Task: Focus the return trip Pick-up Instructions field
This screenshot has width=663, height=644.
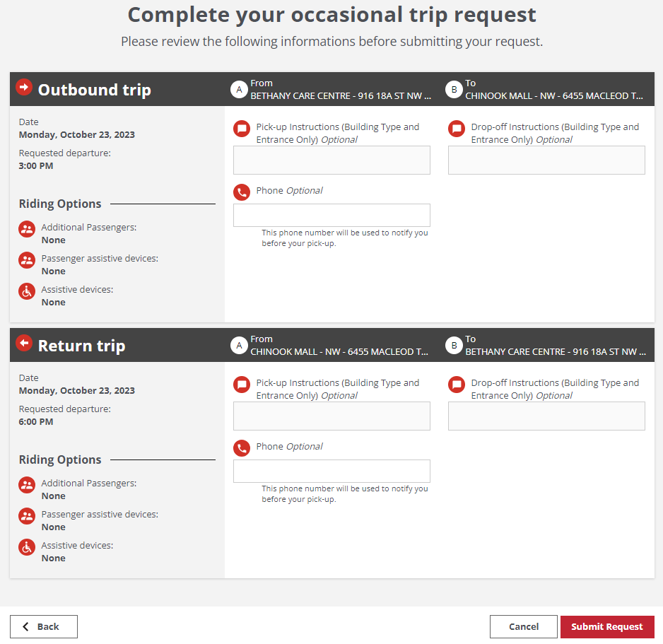Action: [x=331, y=416]
